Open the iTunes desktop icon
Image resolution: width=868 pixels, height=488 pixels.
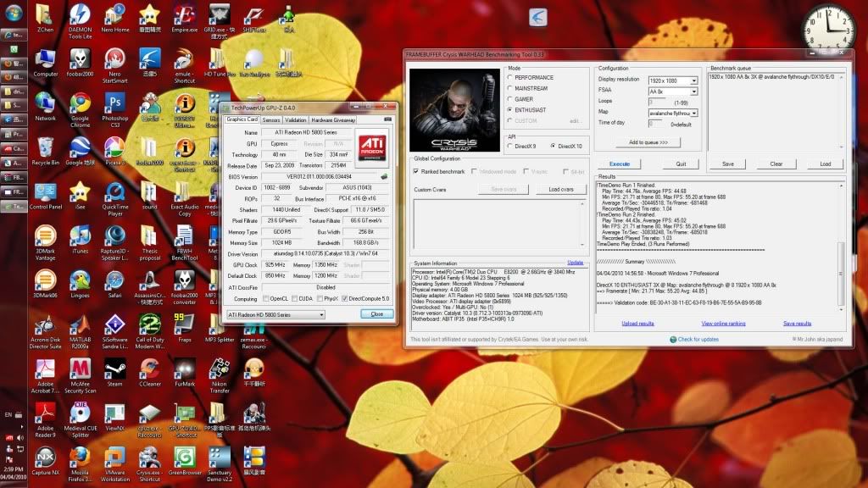coord(80,236)
